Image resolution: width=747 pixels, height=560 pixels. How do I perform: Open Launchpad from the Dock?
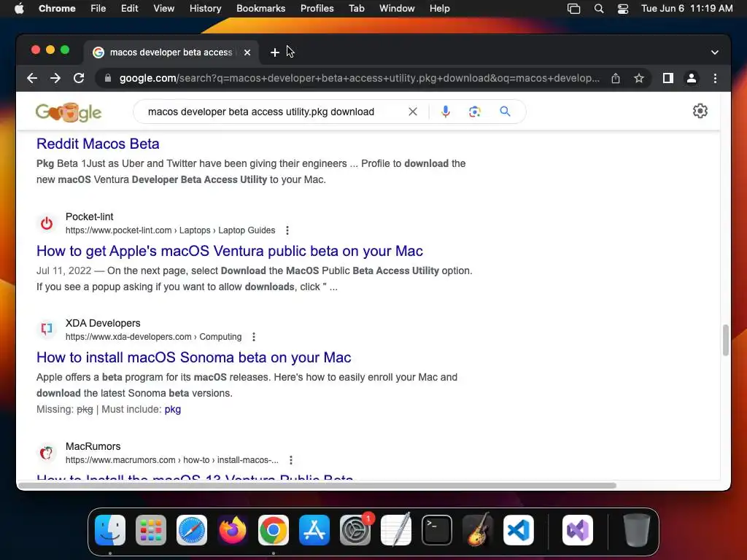click(151, 530)
